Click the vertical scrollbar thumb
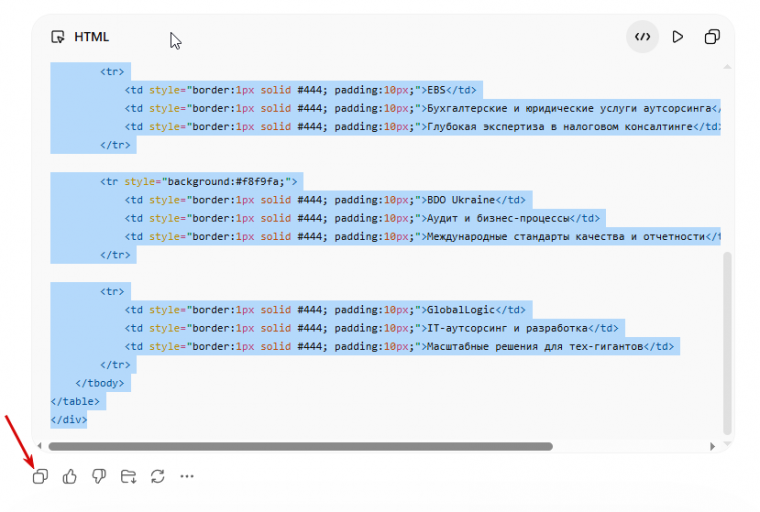The width and height of the screenshot is (760, 512). (727, 343)
